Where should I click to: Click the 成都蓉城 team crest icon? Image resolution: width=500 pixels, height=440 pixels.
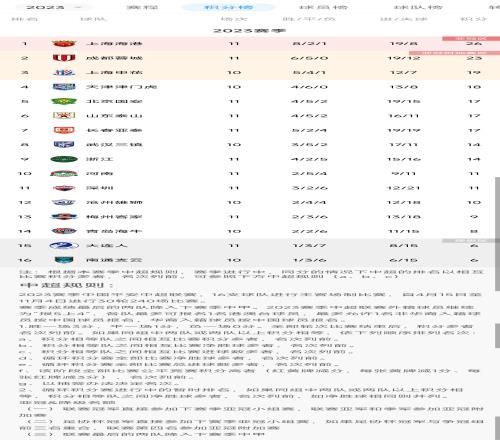point(64,58)
